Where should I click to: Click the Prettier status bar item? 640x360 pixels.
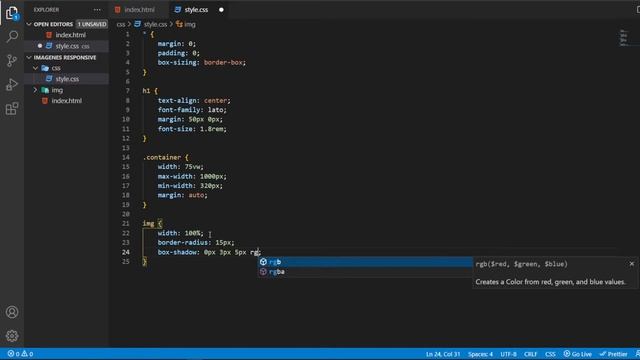613,354
